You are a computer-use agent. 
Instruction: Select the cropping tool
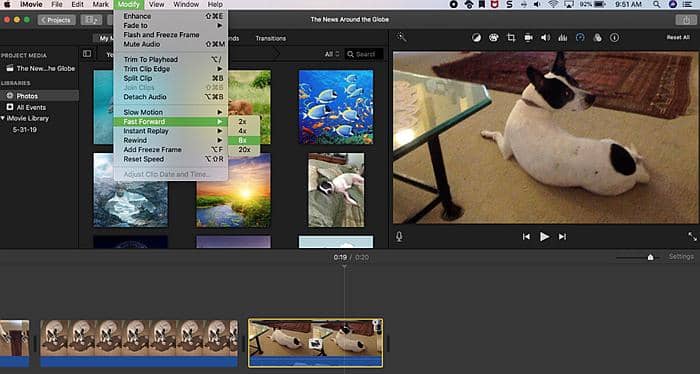(x=511, y=38)
